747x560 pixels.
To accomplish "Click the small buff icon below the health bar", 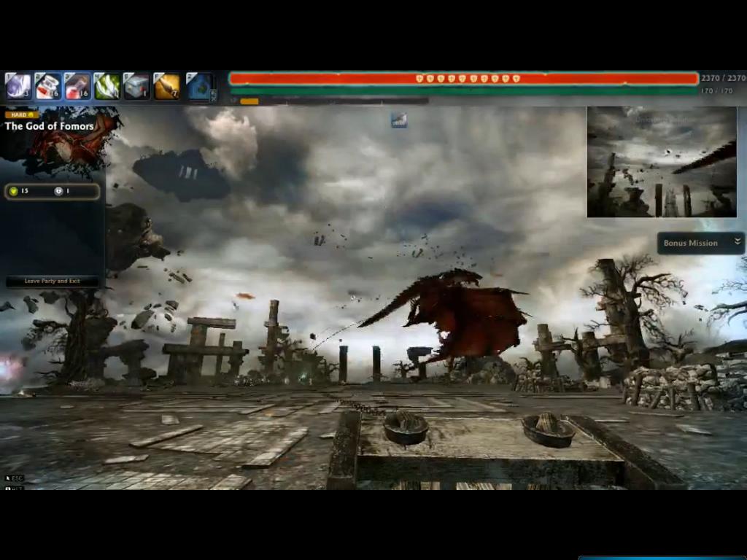I will 399,120.
